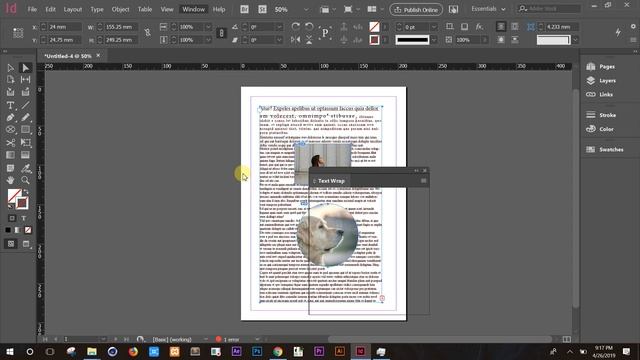
Task: Select the Free Transform tool
Action: pos(25,142)
